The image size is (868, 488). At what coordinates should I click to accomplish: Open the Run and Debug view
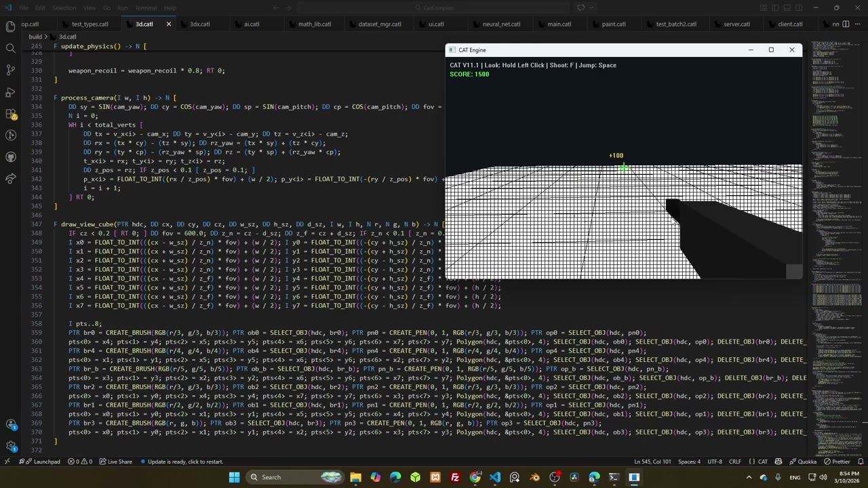coord(10,91)
